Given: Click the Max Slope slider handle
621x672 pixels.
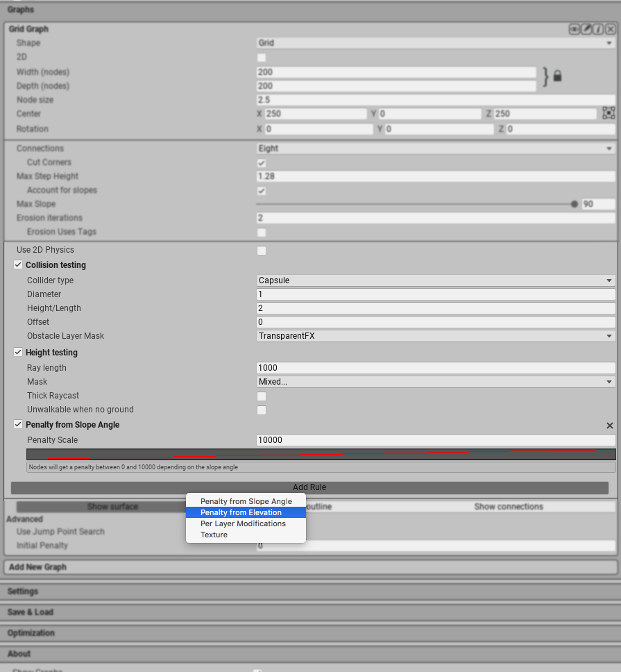Looking at the screenshot, I should (x=574, y=204).
